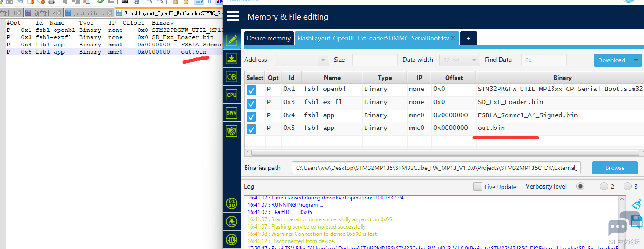Open the BETA feature sidebar icon
The width and height of the screenshot is (644, 249).
point(232,222)
